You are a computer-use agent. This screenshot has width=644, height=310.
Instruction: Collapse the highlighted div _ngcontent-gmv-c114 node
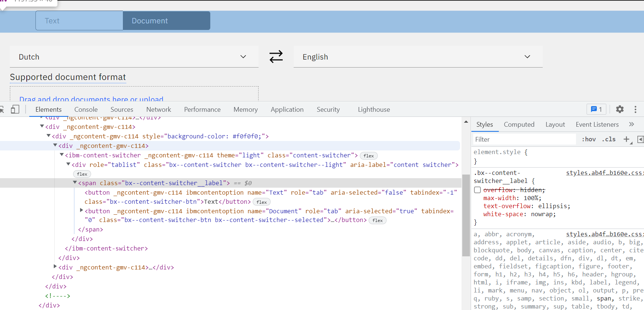point(55,145)
